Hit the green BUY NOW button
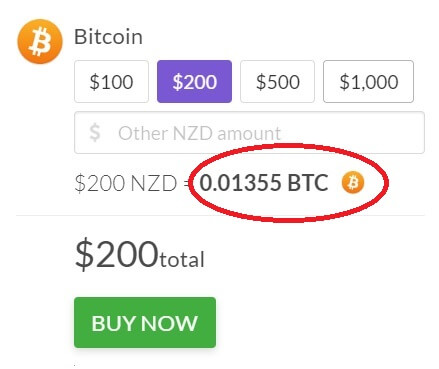 [x=145, y=323]
